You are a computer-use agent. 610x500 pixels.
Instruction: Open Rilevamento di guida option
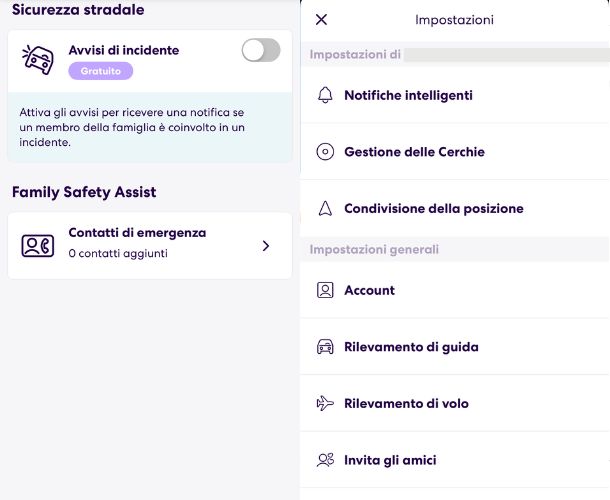point(455,347)
